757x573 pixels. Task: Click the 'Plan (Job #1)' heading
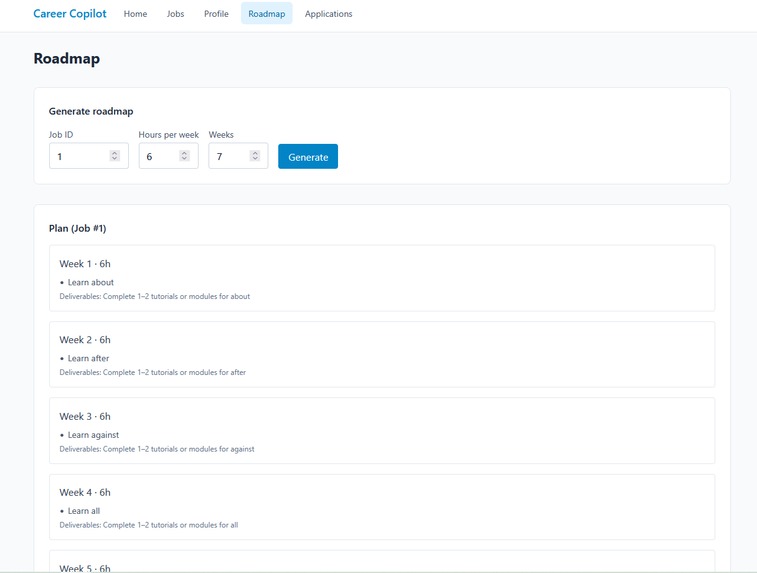(77, 228)
